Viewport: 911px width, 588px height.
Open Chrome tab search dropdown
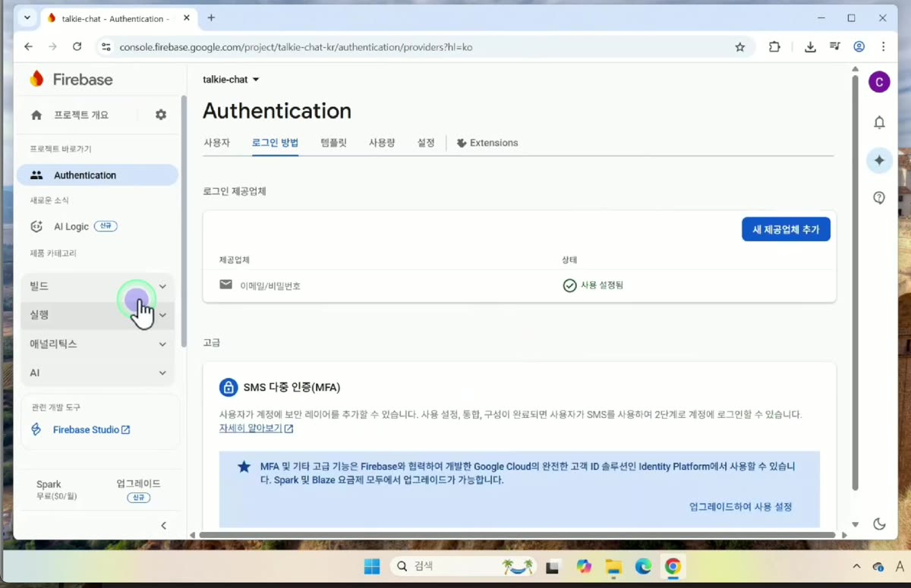tap(27, 17)
